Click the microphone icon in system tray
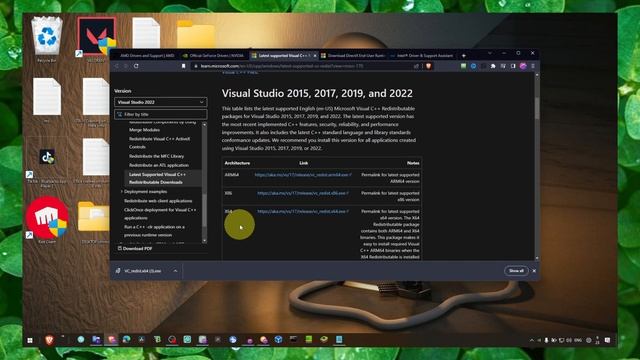This screenshot has width=640, height=360. [x=546, y=340]
